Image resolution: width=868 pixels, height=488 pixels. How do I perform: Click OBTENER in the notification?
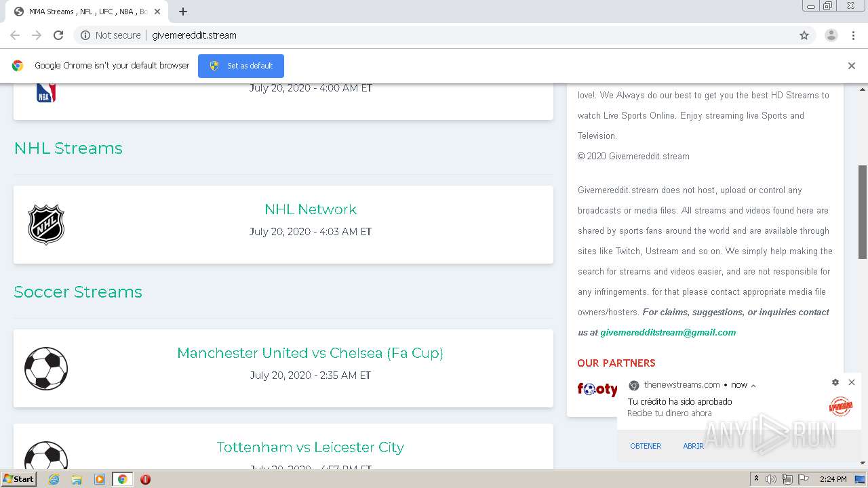646,446
